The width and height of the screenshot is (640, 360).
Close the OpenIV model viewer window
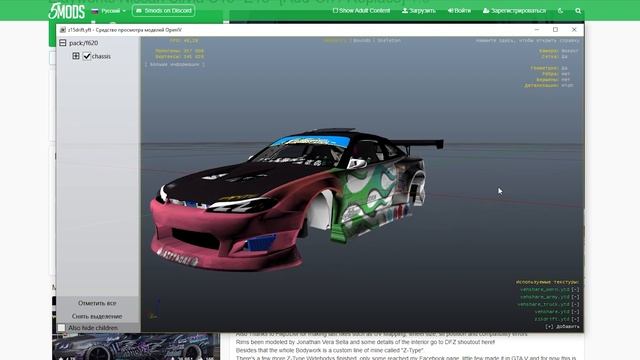pyautogui.click(x=574, y=29)
